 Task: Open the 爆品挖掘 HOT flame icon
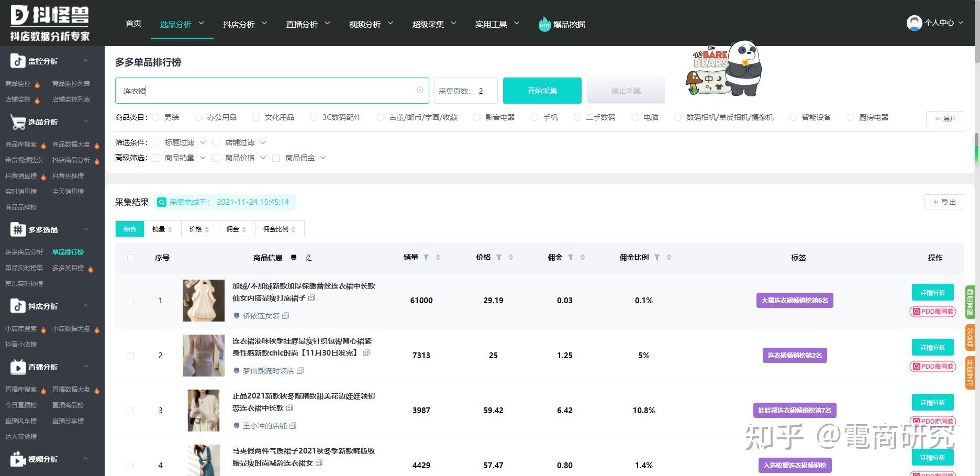[544, 24]
